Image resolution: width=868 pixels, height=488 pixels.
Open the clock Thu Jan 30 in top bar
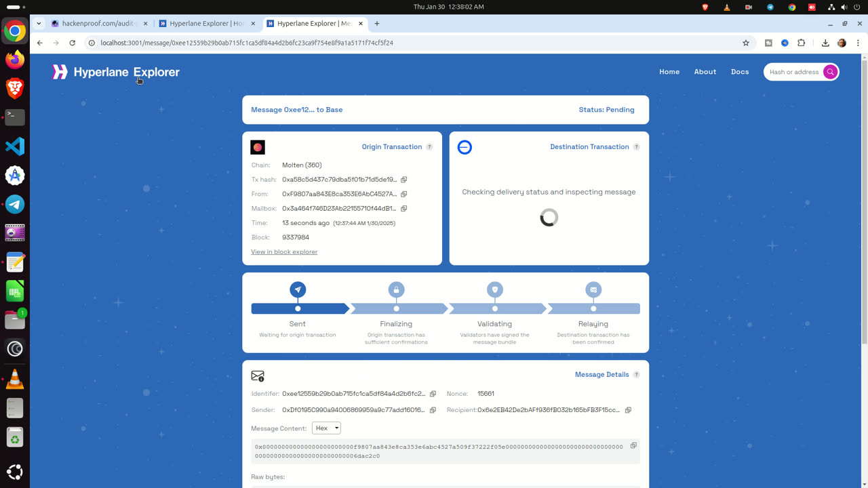click(449, 7)
